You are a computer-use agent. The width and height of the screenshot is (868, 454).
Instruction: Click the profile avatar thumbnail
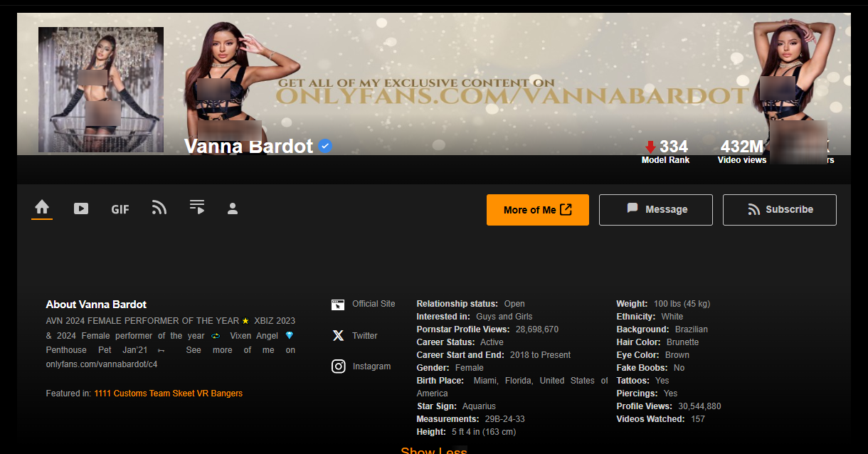coord(101,90)
